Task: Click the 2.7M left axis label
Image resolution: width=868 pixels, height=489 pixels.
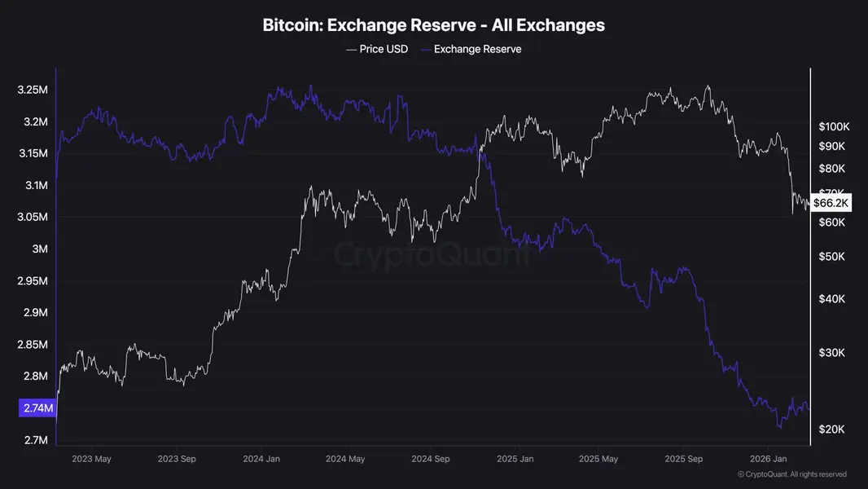Action: tap(36, 440)
